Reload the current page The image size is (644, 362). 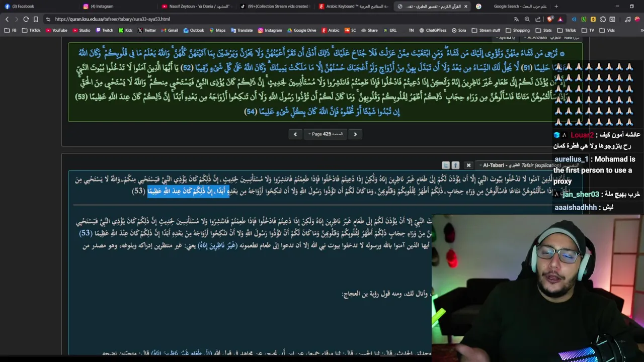pyautogui.click(x=26, y=19)
